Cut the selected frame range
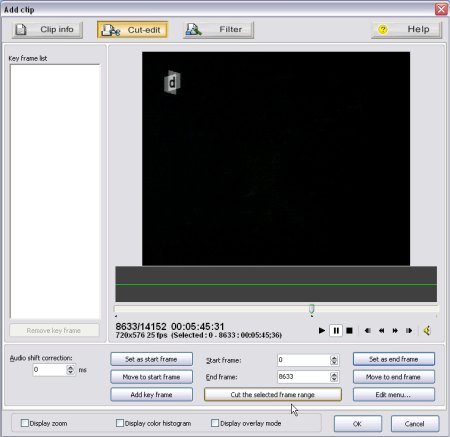The image size is (450, 437). 273,395
